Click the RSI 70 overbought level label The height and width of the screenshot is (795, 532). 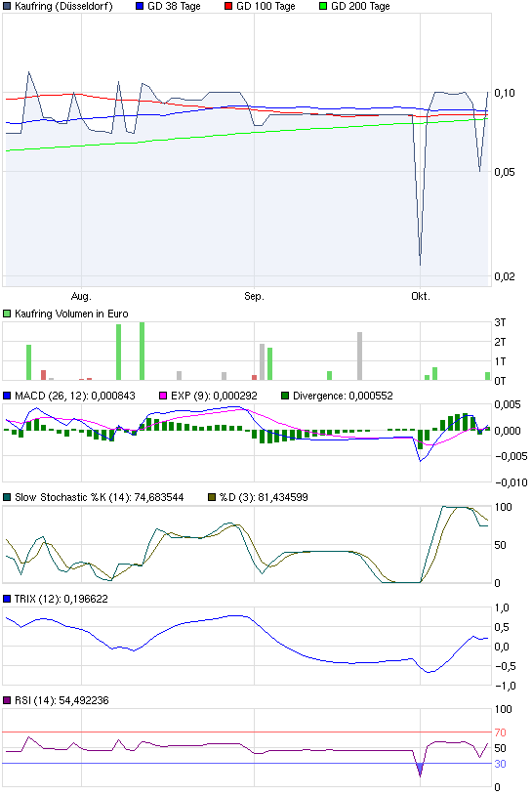coord(500,732)
